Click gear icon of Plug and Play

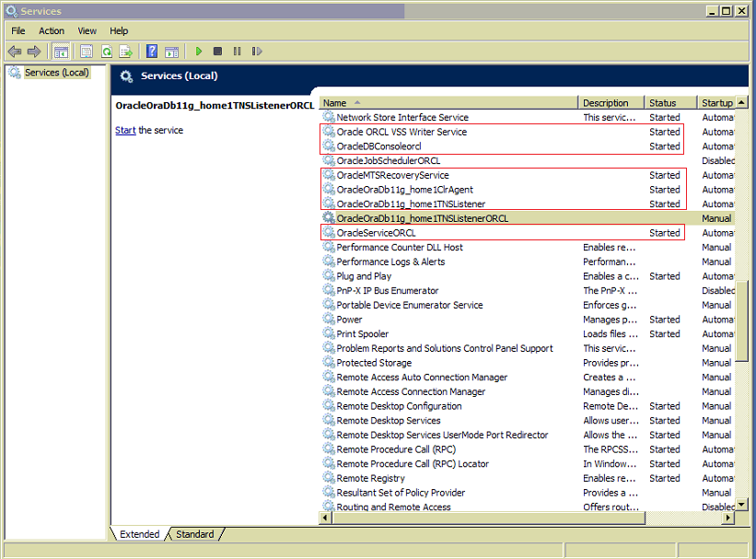329,275
